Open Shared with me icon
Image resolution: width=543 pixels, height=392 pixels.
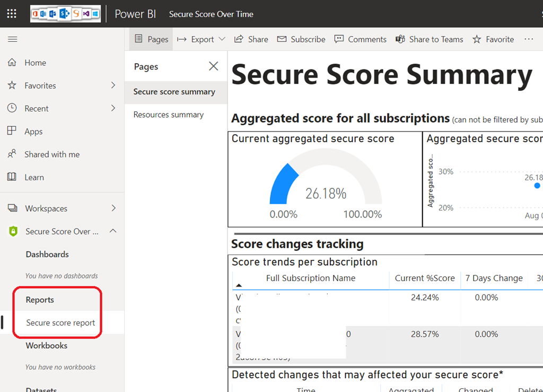12,154
